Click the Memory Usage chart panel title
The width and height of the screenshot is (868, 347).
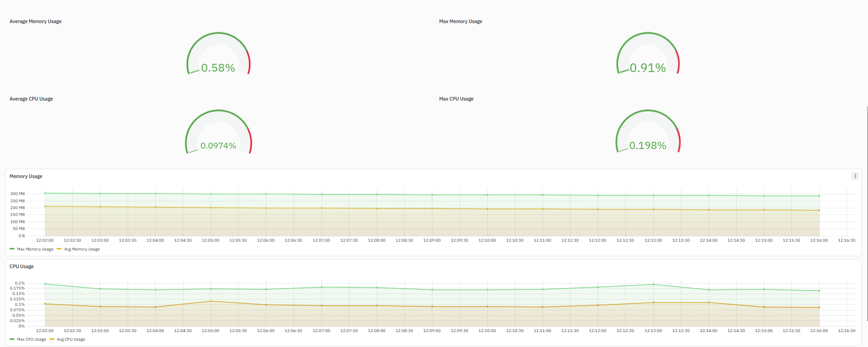tap(26, 176)
